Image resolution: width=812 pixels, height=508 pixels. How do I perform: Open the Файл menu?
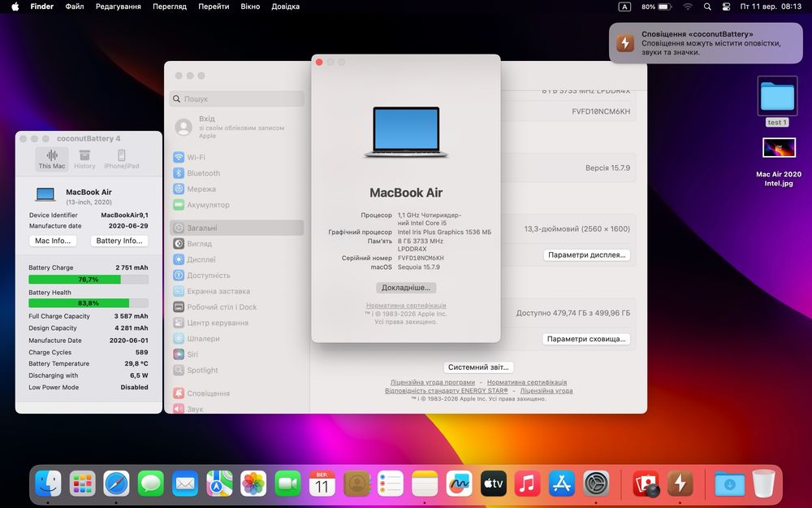75,7
